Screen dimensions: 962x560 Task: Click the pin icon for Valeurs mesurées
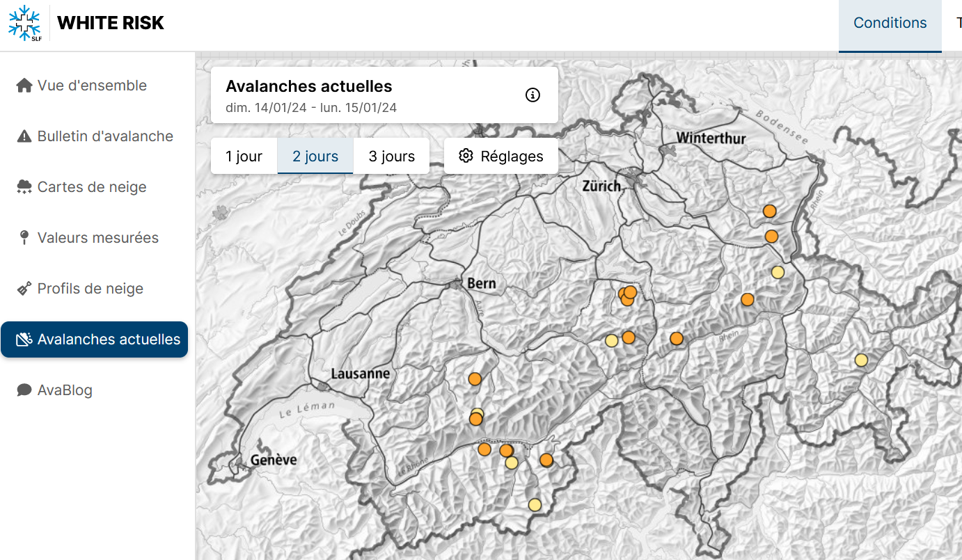24,238
